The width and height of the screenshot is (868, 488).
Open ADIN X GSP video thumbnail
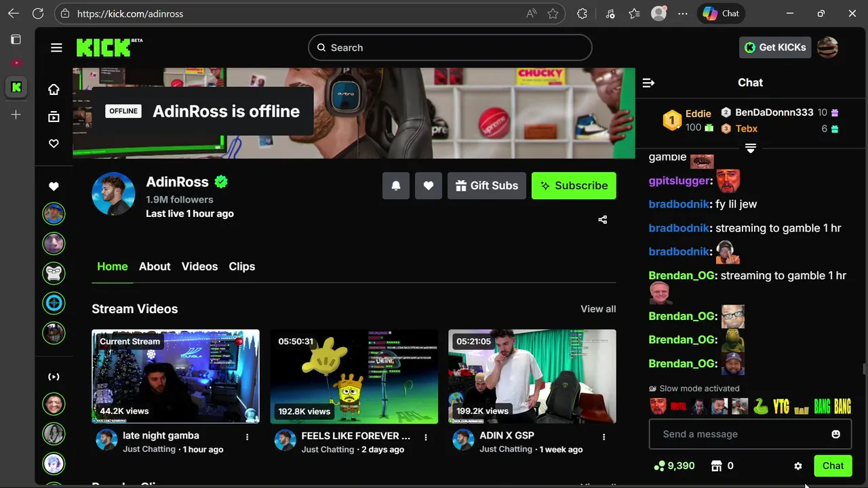pyautogui.click(x=532, y=377)
